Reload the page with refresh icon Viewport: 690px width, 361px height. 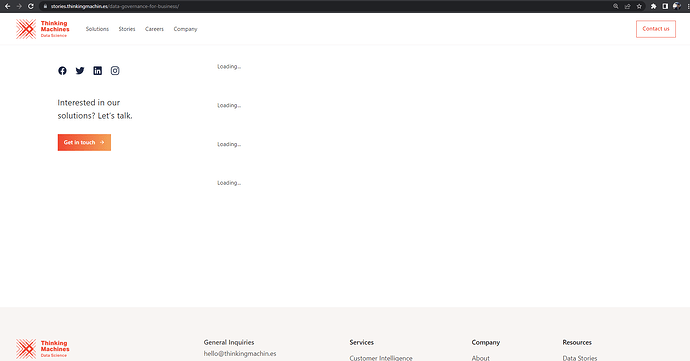click(x=31, y=6)
